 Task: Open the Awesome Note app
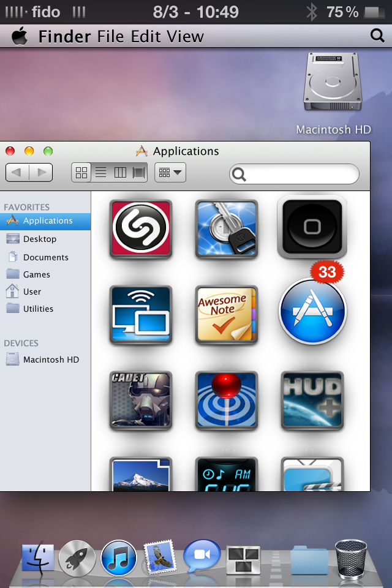coord(227,314)
